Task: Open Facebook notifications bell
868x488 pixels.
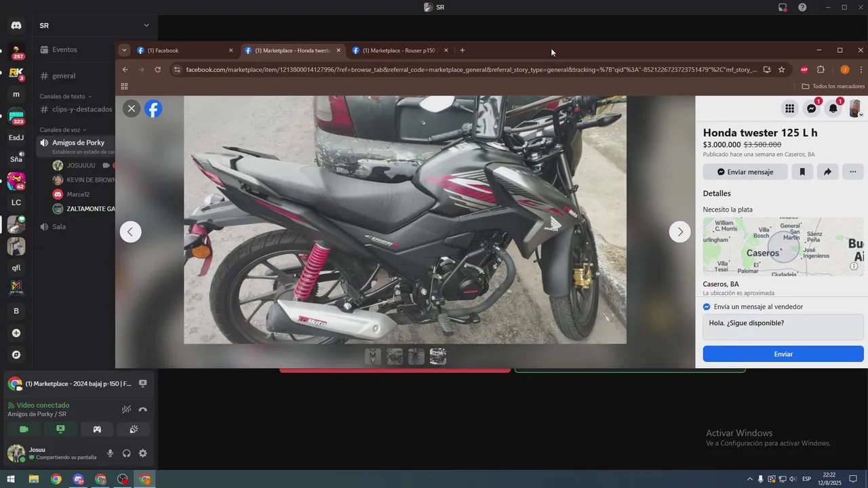Action: pos(833,108)
